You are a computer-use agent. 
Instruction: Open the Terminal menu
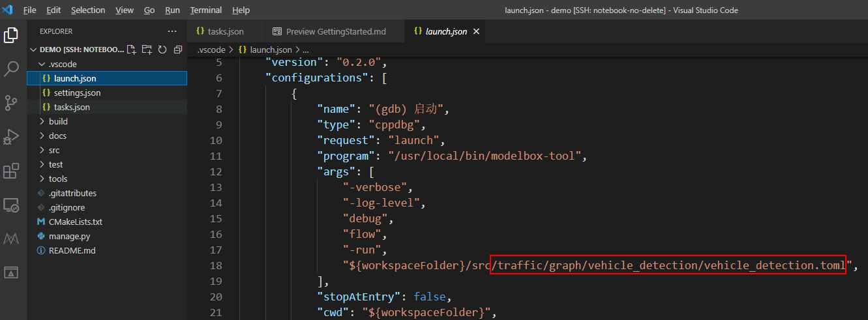[206, 10]
